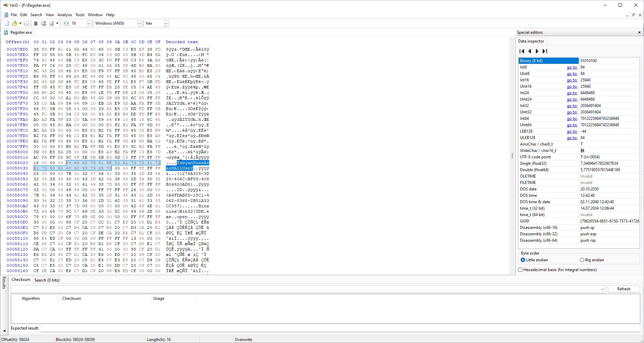Open the Window menu

click(95, 15)
